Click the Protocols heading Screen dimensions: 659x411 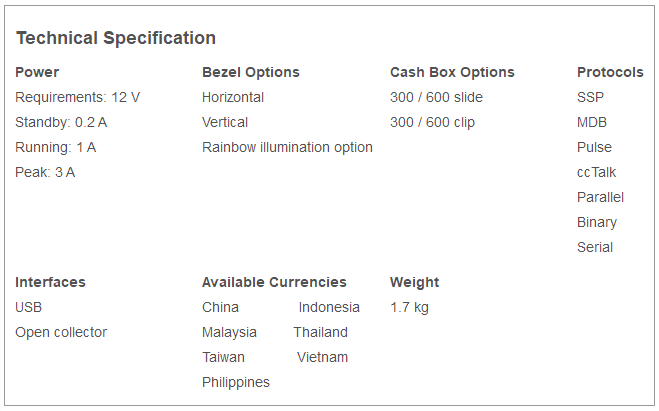click(x=610, y=72)
